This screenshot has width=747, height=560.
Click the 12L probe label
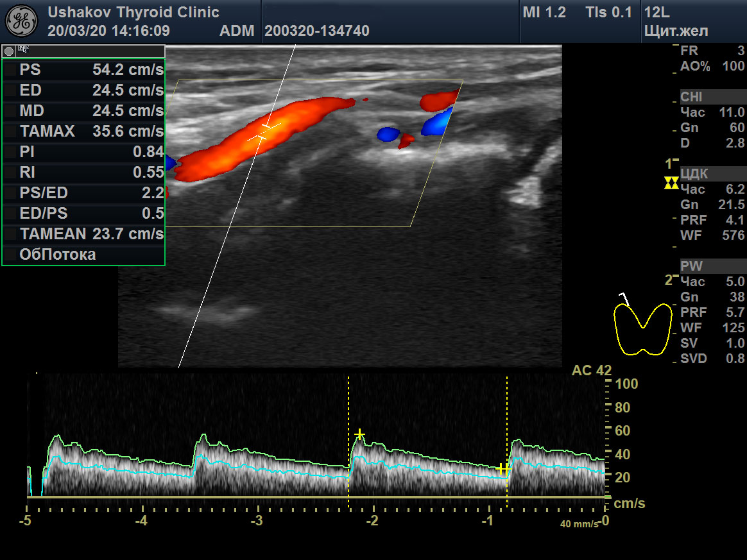point(657,12)
